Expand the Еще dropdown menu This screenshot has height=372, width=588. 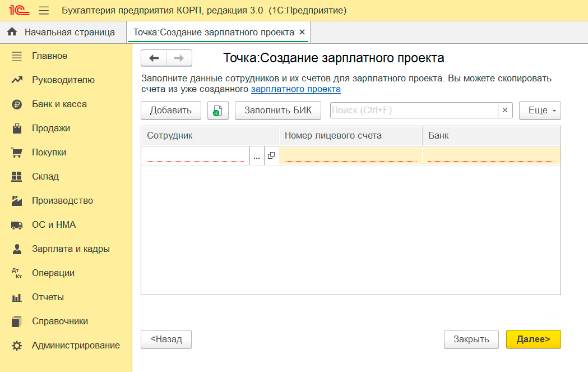[x=540, y=111]
